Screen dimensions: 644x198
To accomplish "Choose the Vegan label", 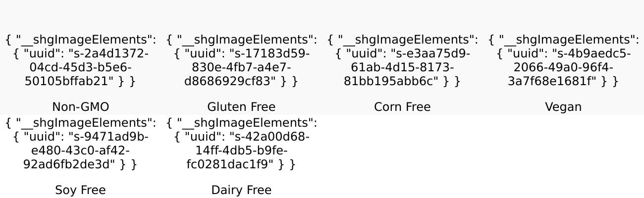I will pyautogui.click(x=563, y=107).
